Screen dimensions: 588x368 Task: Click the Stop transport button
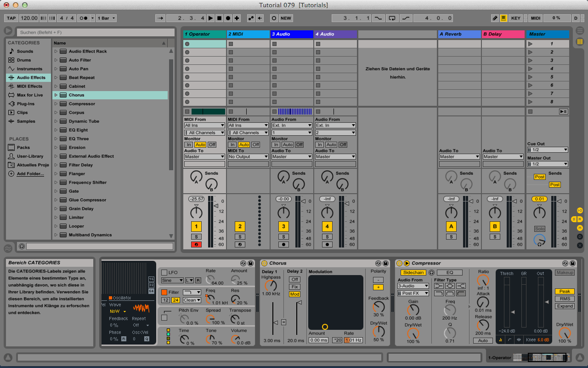click(219, 18)
